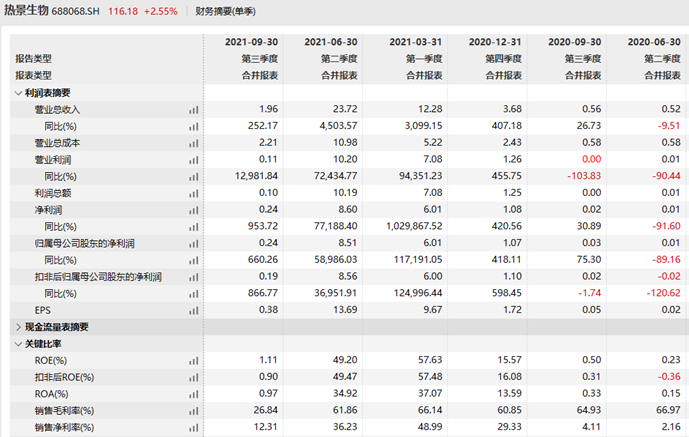Open chart icon for 营业总成本 row
Image resolution: width=689 pixels, height=437 pixels.
[194, 143]
